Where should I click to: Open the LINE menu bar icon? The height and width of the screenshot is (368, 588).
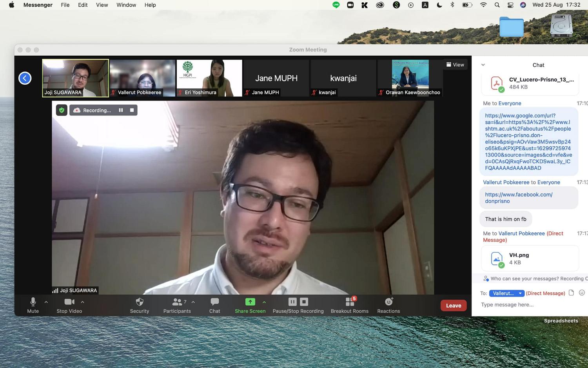(336, 5)
